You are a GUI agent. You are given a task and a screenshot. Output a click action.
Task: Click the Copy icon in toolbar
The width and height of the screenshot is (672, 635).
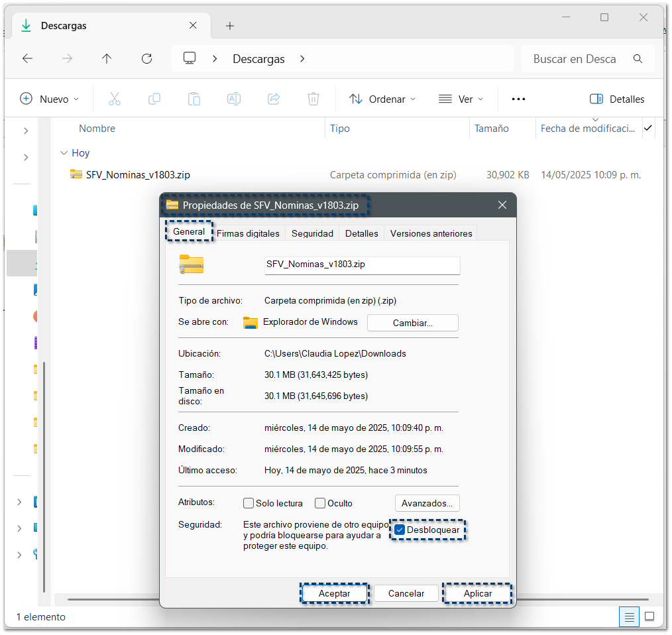click(x=154, y=99)
